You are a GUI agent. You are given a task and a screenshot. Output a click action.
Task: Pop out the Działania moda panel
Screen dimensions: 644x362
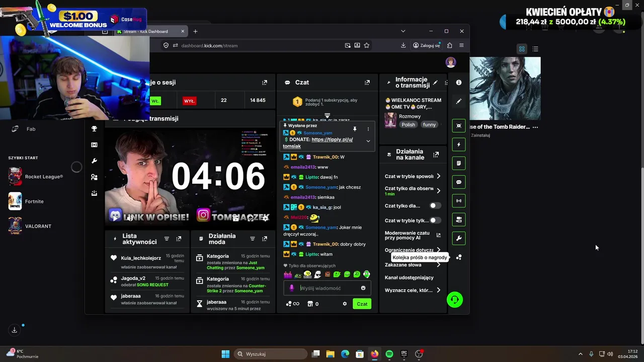265,239
